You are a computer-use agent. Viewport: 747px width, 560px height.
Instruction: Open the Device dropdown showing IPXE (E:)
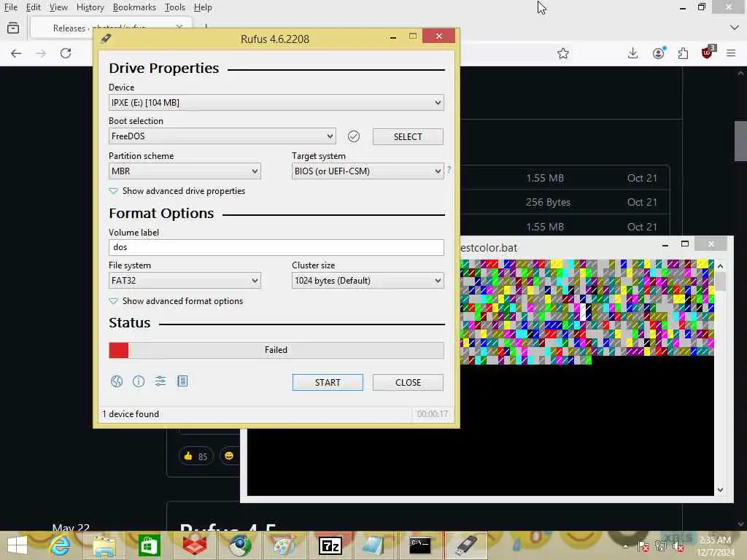click(x=276, y=103)
